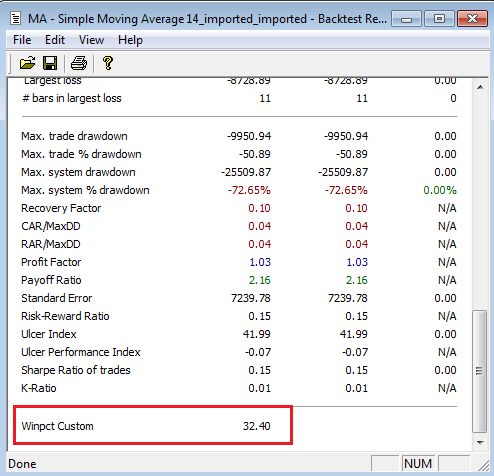The image size is (494, 476).
Task: Select the 'Max. system % drawdown' label
Action: click(85, 190)
